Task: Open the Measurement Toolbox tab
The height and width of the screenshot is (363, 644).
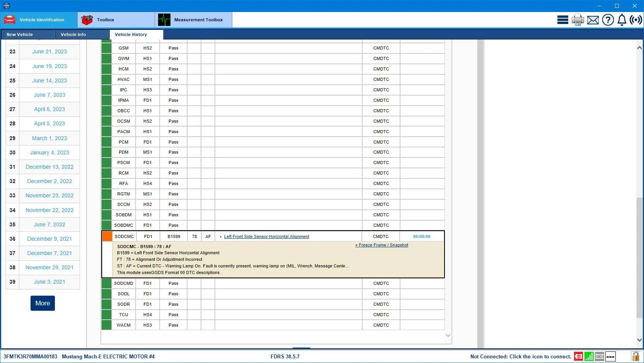Action: tap(193, 20)
